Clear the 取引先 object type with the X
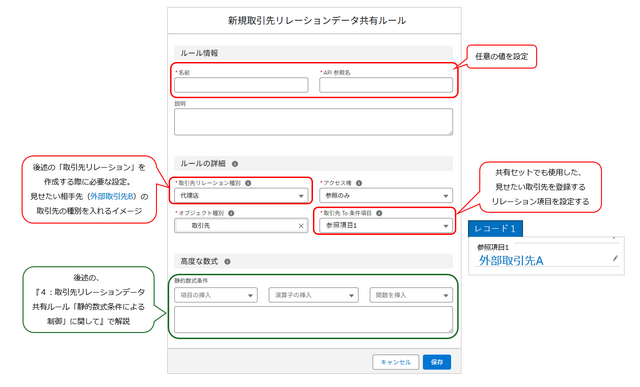 [x=301, y=226]
